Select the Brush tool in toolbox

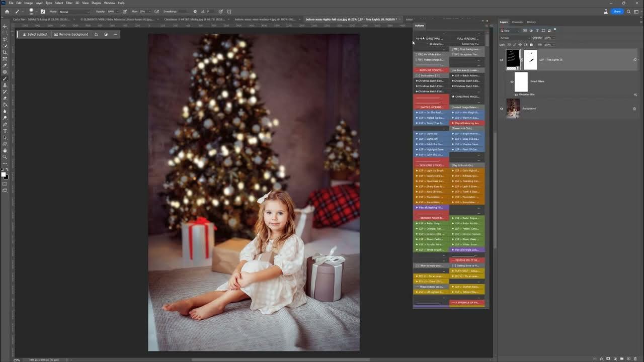coord(5,78)
